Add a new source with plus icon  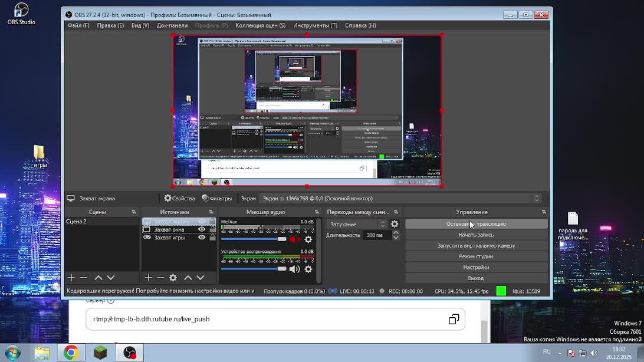pyautogui.click(x=149, y=278)
